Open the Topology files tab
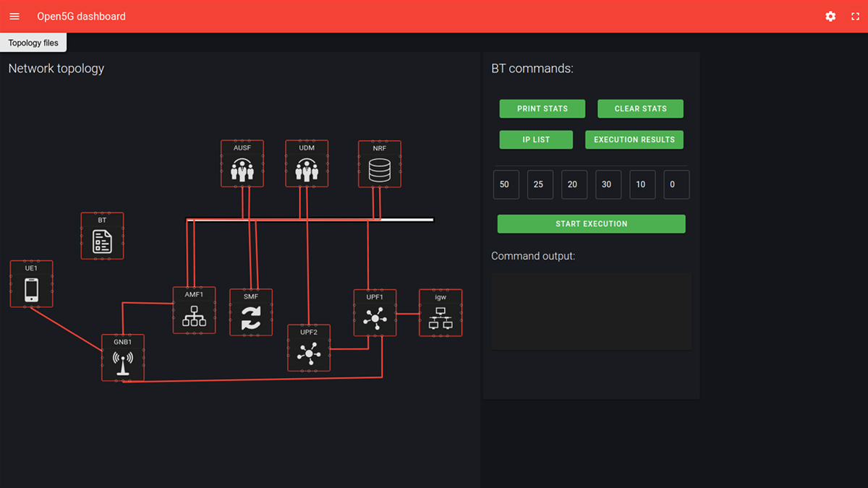This screenshot has height=488, width=868. point(33,43)
